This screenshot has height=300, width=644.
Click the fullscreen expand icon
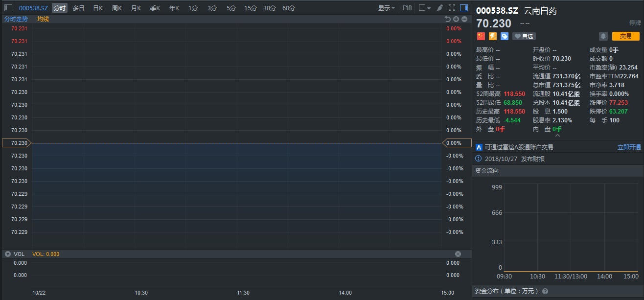point(452,8)
